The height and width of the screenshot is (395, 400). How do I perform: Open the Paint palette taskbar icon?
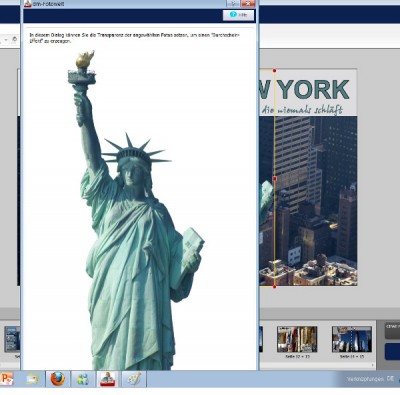tap(134, 379)
